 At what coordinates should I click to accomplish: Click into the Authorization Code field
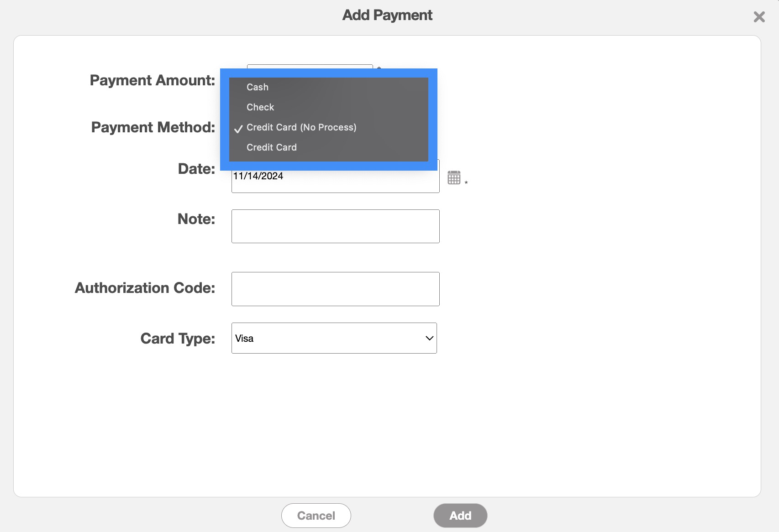point(335,289)
